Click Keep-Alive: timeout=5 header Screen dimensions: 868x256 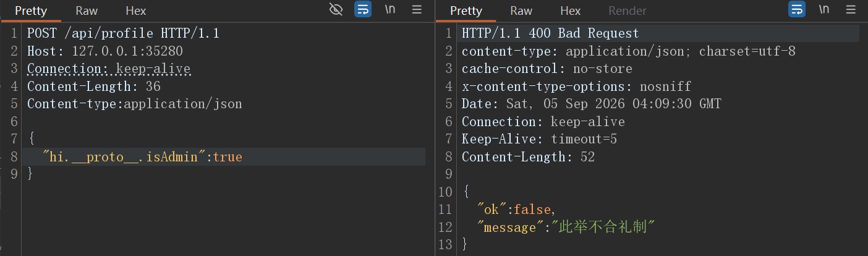pyautogui.click(x=540, y=139)
